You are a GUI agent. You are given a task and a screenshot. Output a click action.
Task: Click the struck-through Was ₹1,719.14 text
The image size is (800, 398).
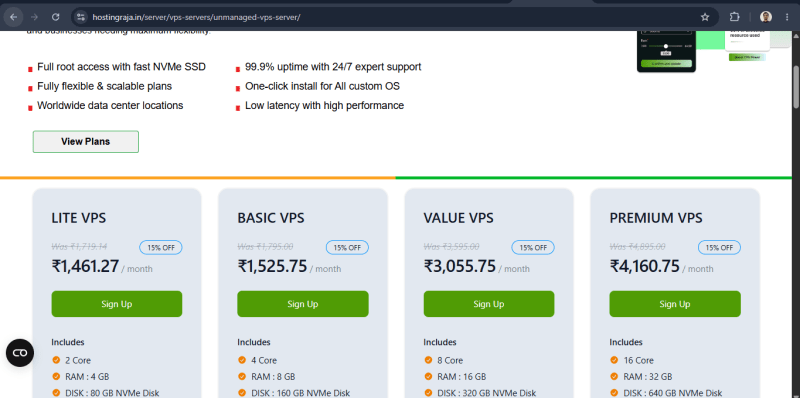[x=79, y=246]
